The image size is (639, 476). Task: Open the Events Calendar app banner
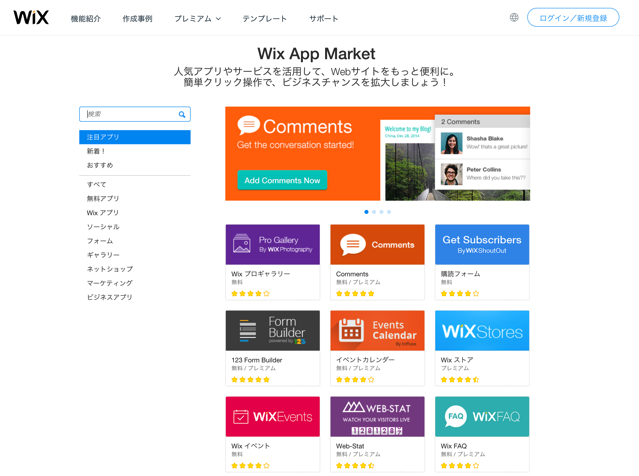point(377,331)
